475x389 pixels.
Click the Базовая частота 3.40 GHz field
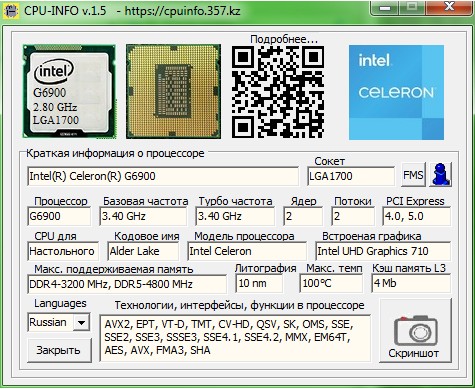click(x=143, y=216)
